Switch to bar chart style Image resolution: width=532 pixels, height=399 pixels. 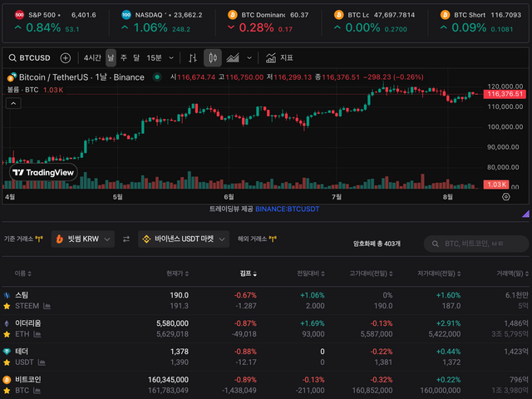[x=193, y=58]
